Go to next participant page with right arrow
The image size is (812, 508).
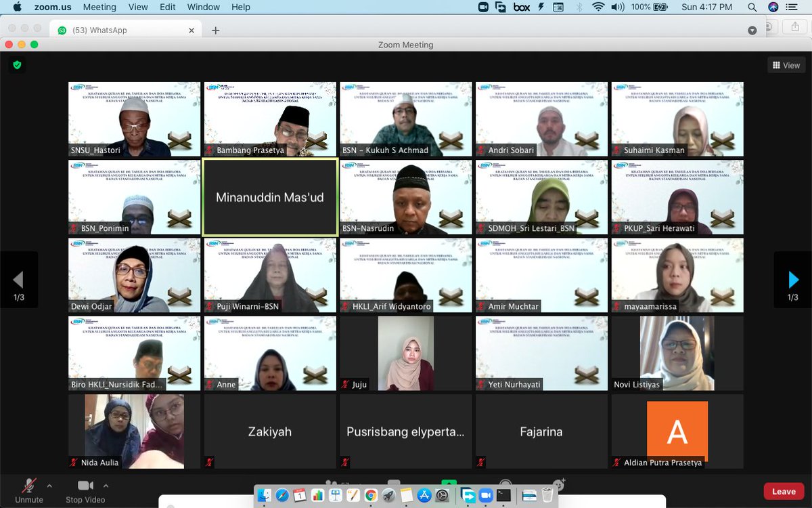pos(793,280)
